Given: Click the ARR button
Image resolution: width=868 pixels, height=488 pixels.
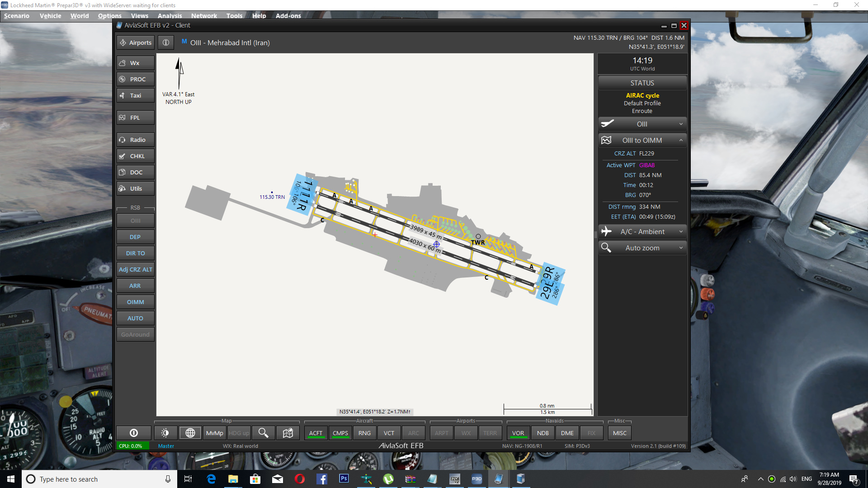Looking at the screenshot, I should click(136, 286).
